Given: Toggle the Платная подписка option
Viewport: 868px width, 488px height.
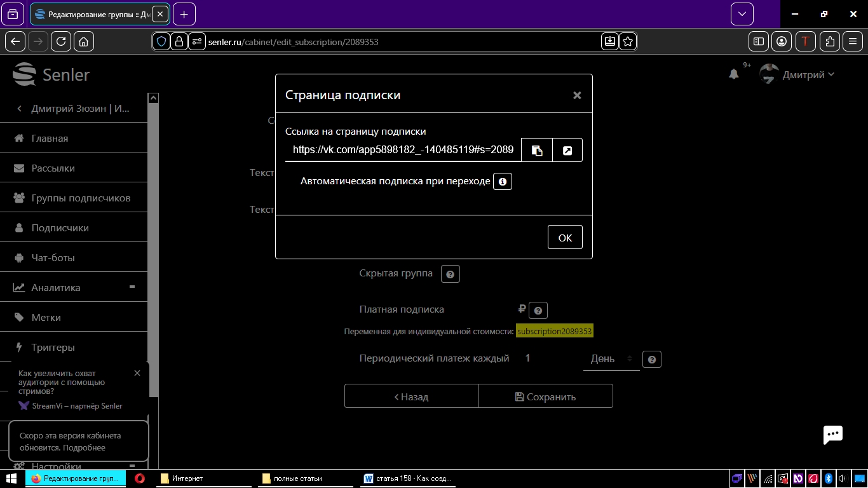Looking at the screenshot, I should click(x=402, y=309).
